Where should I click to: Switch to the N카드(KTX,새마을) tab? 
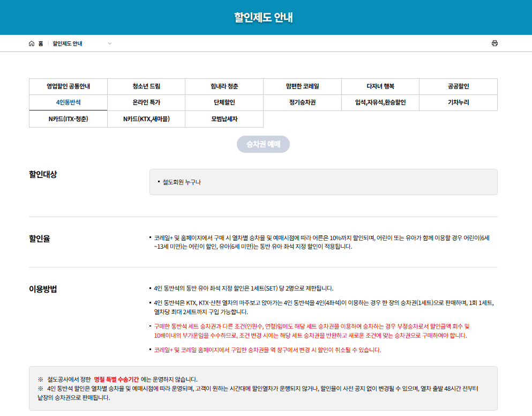coord(146,119)
